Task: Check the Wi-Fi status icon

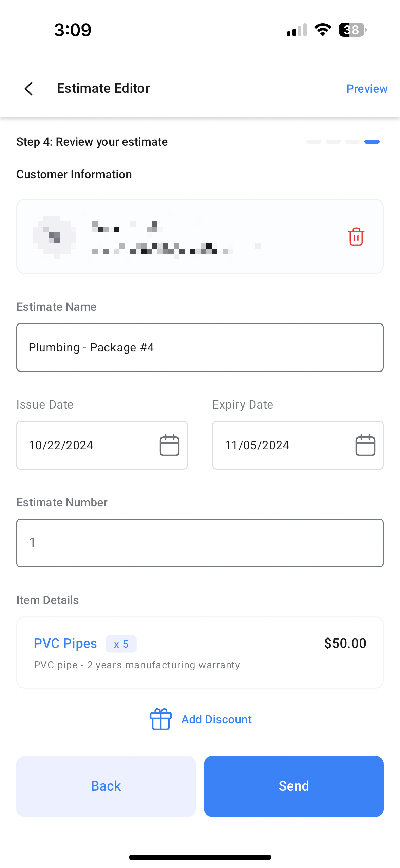Action: tap(323, 30)
